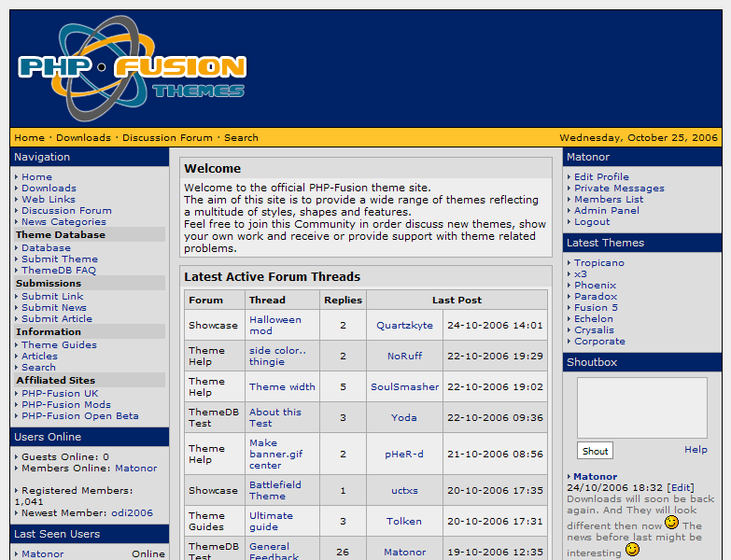The image size is (731, 560).
Task: Open Matonor in Last Seen Users
Action: click(x=42, y=554)
